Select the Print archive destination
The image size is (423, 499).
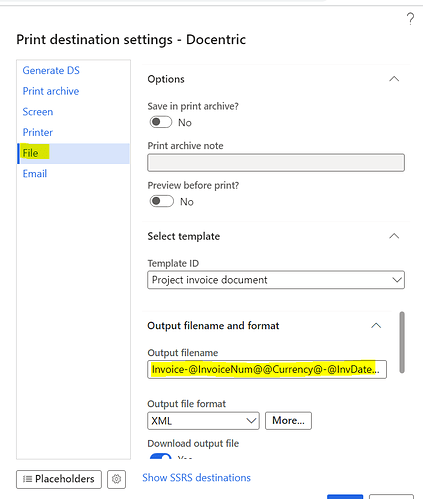[x=51, y=91]
